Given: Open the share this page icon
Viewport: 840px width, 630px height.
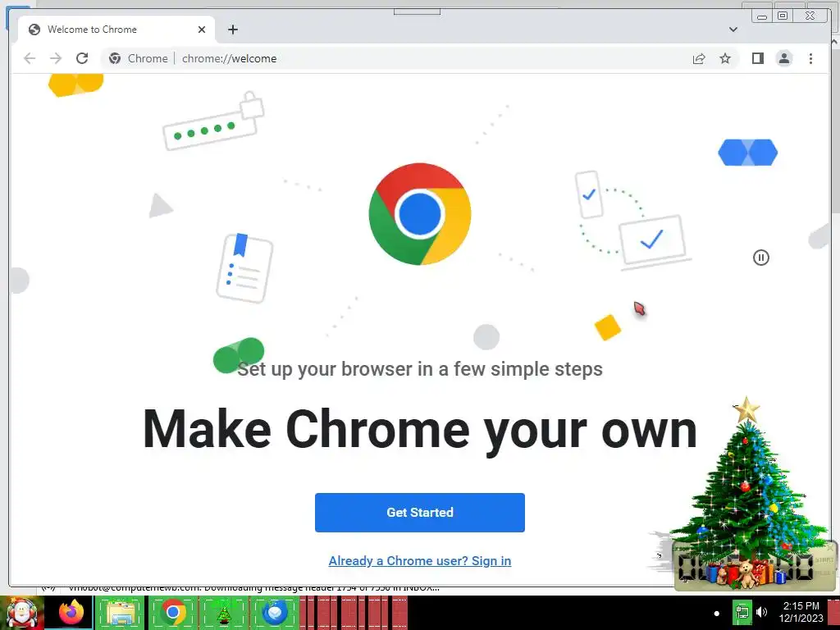Looking at the screenshot, I should 699,58.
